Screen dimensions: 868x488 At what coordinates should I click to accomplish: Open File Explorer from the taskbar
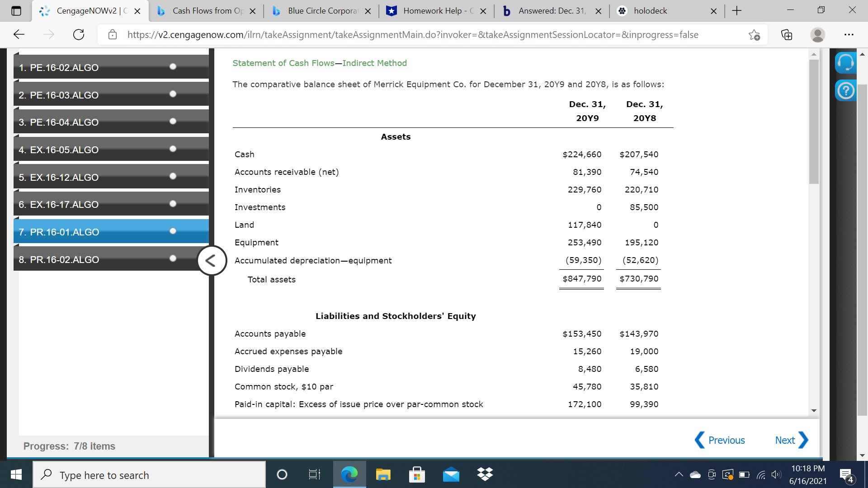click(383, 474)
